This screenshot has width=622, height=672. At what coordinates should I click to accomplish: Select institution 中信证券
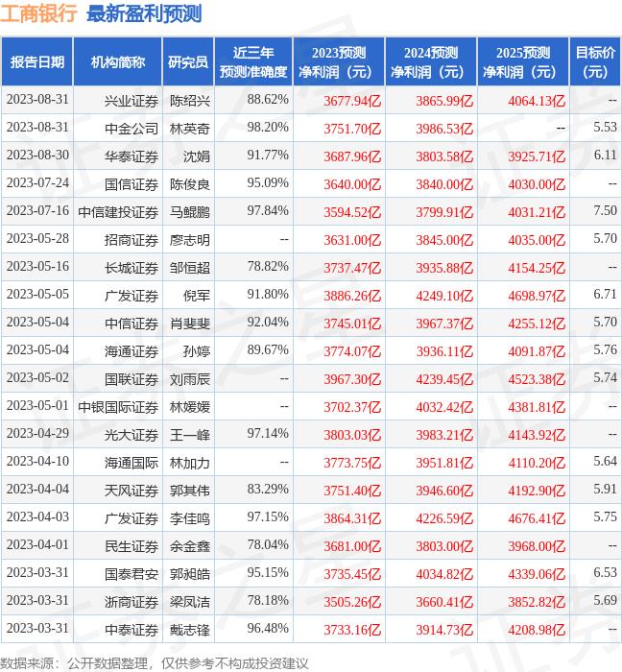click(132, 324)
